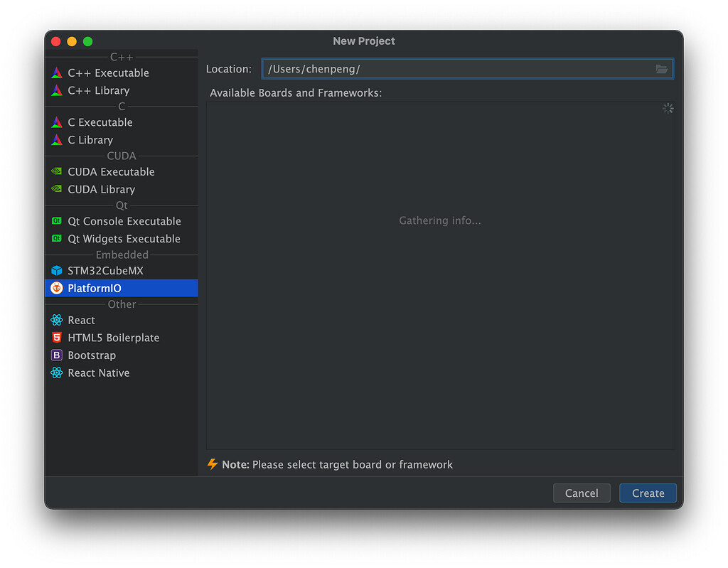728x568 pixels.
Task: Click the PlatformIO icon in the sidebar
Action: pos(57,288)
